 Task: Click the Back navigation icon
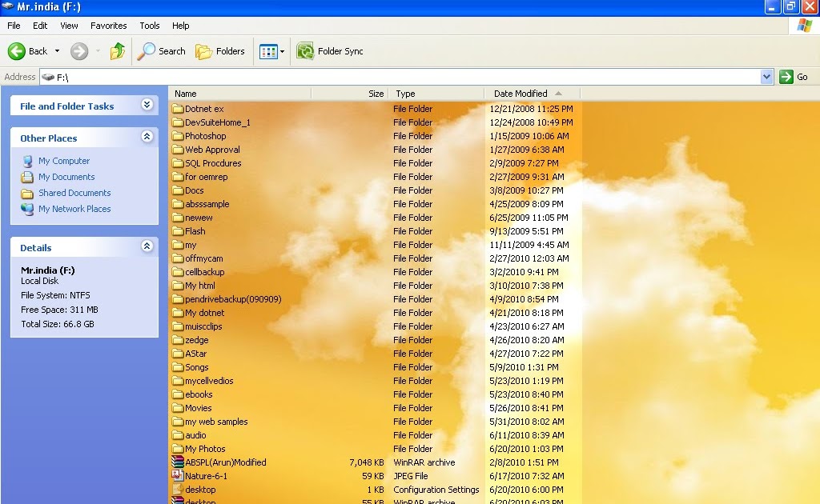point(18,50)
